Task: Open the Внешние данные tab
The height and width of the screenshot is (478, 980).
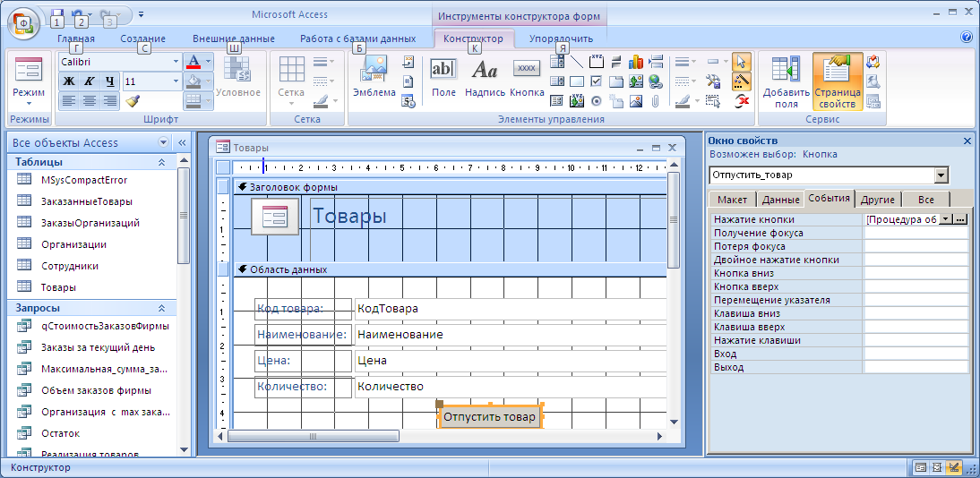Action: click(234, 38)
